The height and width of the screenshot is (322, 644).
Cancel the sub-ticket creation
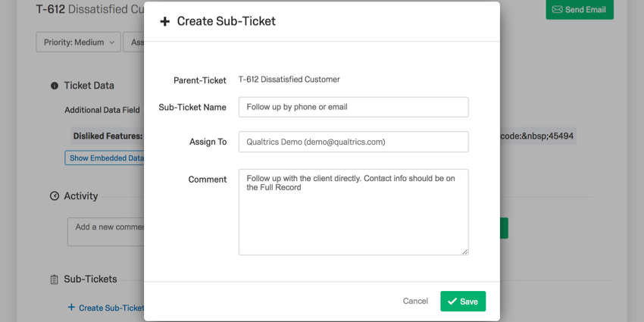point(415,301)
